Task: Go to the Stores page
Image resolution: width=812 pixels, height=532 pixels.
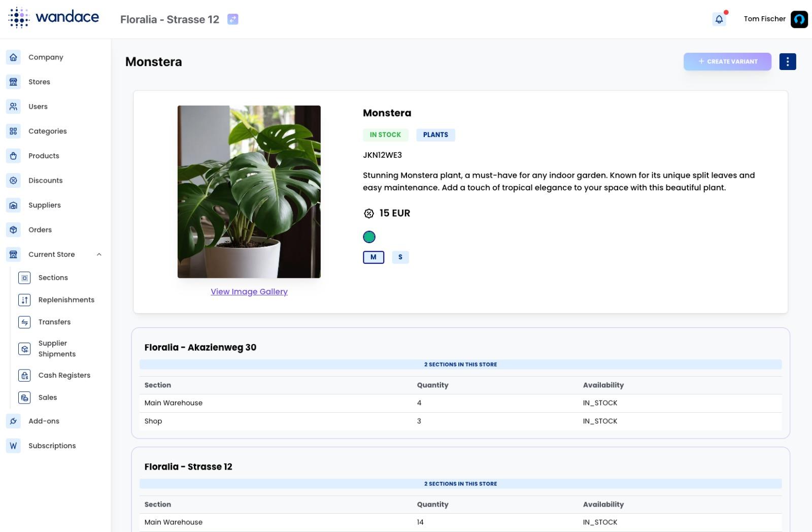Action: pyautogui.click(x=39, y=82)
